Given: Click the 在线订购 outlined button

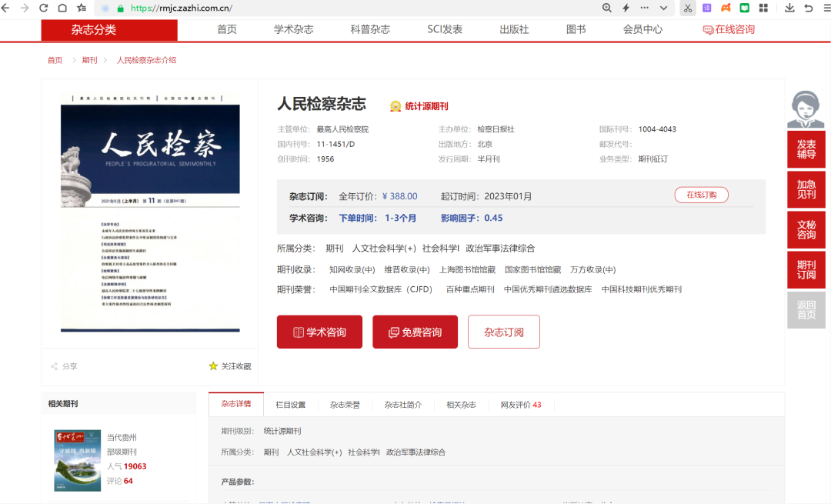Looking at the screenshot, I should click(701, 195).
